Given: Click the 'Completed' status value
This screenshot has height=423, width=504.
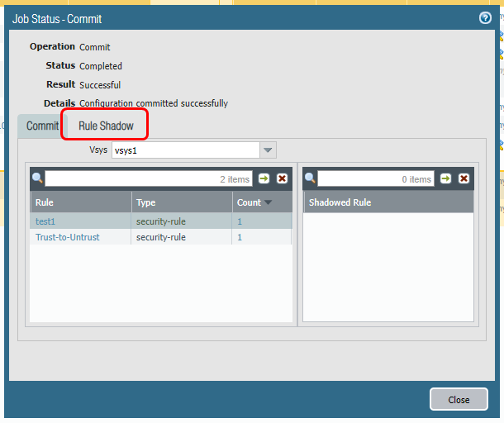Looking at the screenshot, I should tap(101, 66).
